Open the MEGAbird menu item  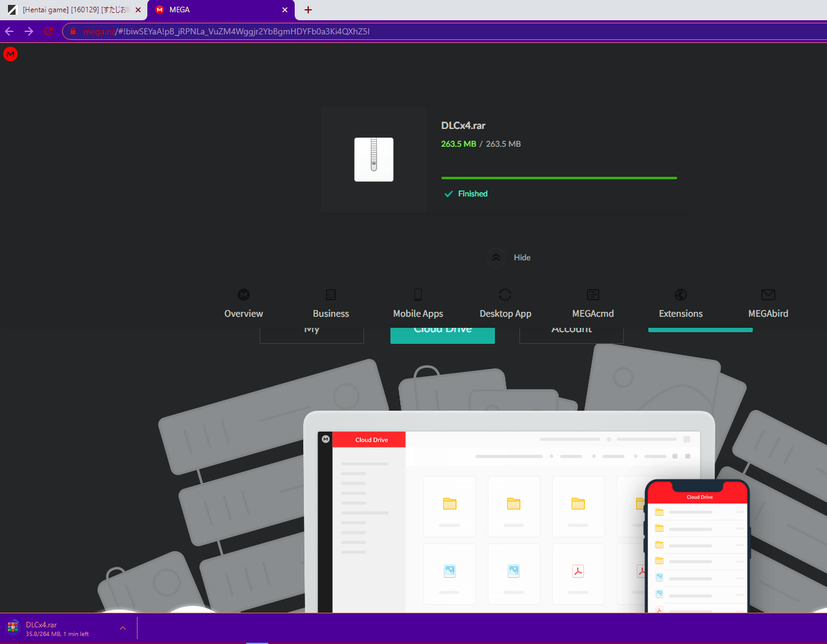click(x=768, y=314)
